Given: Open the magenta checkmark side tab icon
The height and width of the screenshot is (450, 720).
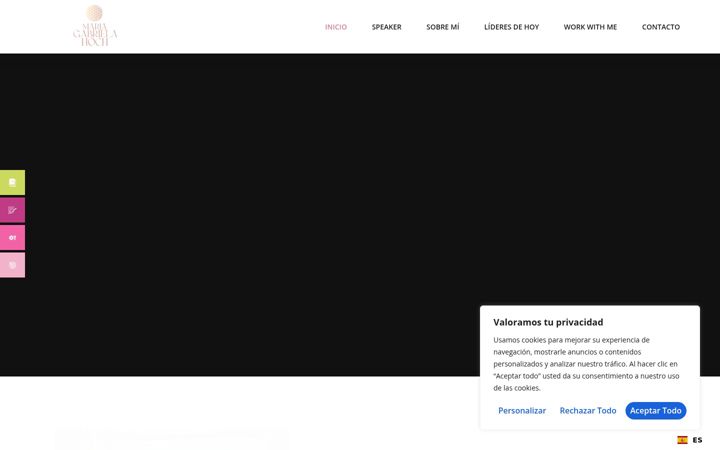Looking at the screenshot, I should point(12,210).
